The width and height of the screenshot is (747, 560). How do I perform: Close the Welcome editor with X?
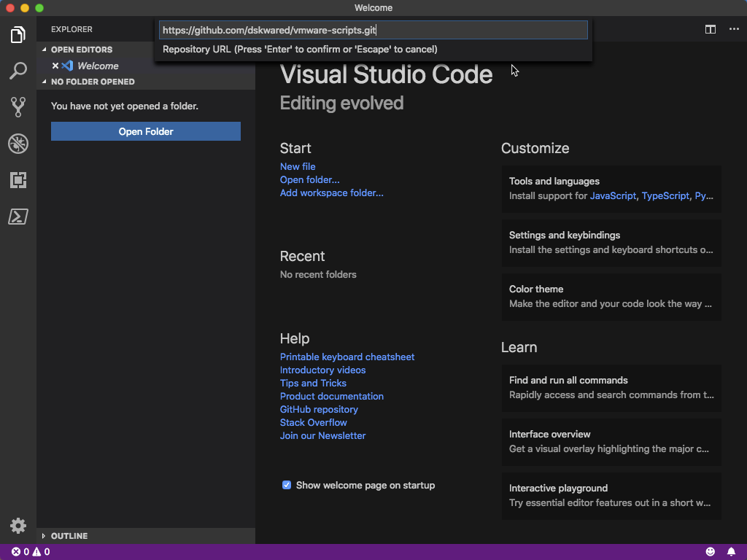(x=55, y=66)
